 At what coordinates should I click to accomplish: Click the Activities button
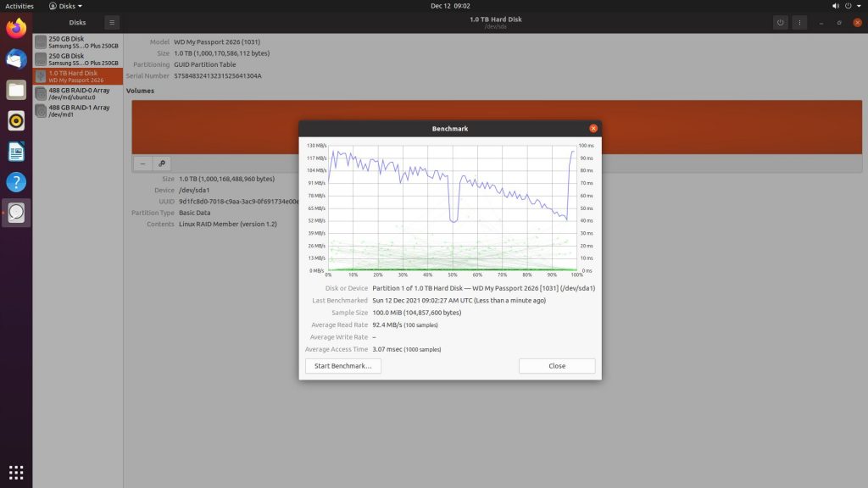point(19,6)
